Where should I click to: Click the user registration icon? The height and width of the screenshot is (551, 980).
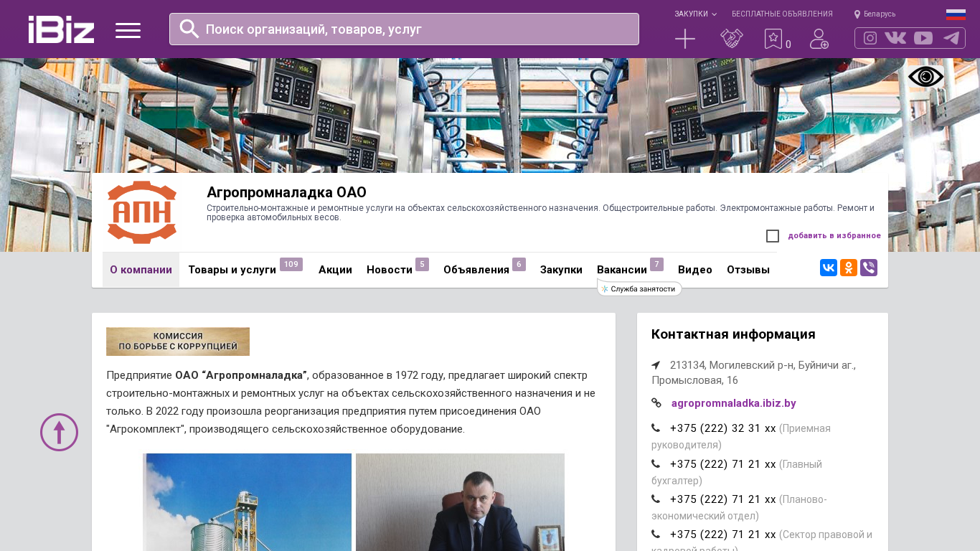point(819,39)
